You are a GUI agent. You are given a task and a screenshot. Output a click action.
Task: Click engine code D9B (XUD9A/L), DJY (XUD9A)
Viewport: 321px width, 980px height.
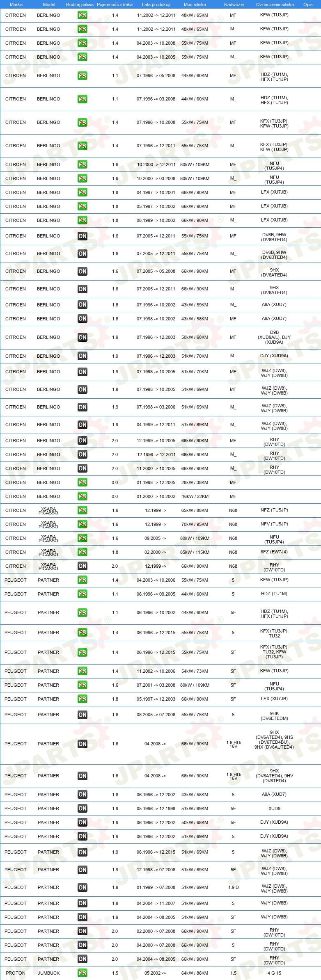(274, 337)
